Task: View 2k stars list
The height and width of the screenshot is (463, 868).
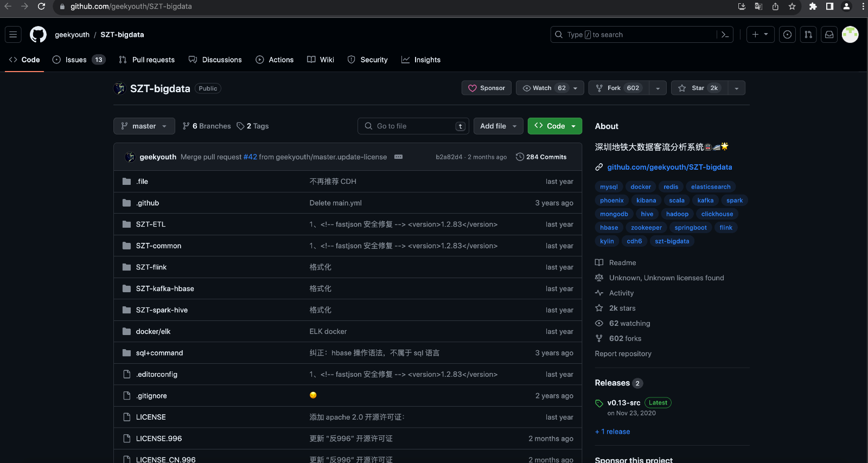Action: tap(622, 308)
